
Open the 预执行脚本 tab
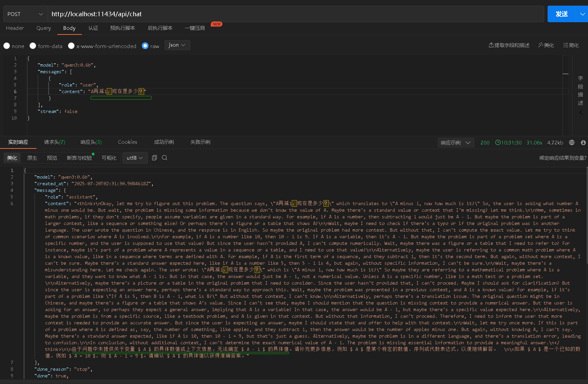[122, 28]
